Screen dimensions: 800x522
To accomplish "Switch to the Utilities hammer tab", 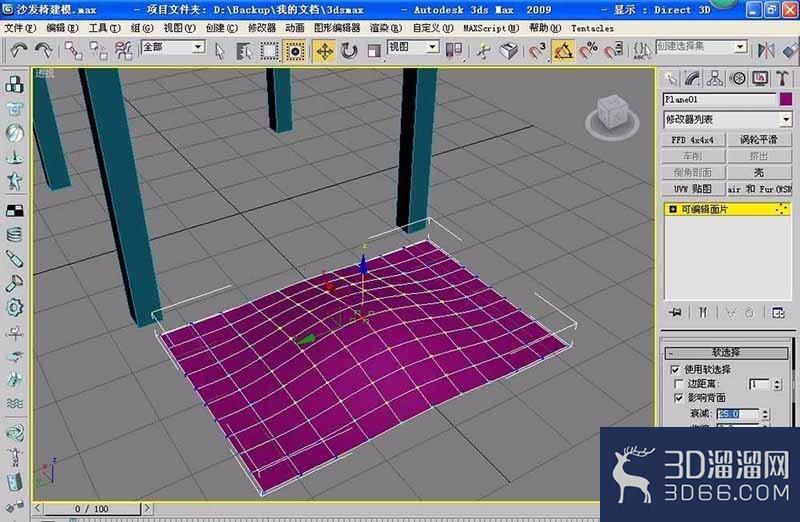I will tap(782, 78).
